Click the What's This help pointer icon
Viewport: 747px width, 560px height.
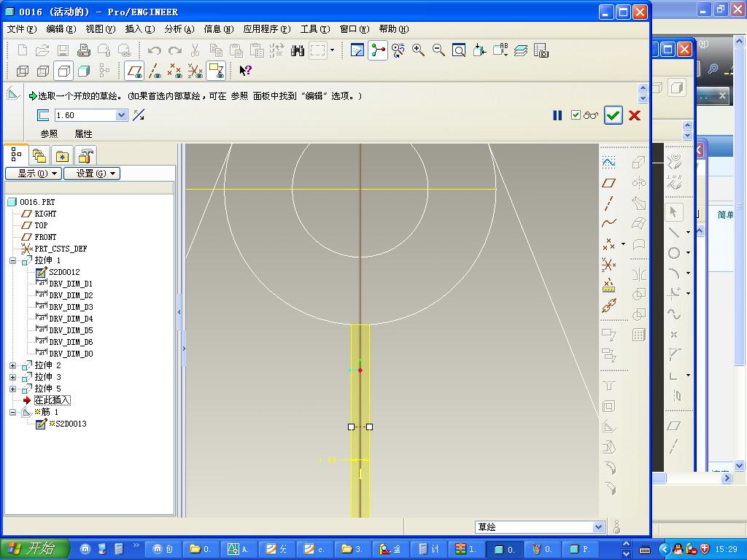pyautogui.click(x=245, y=71)
